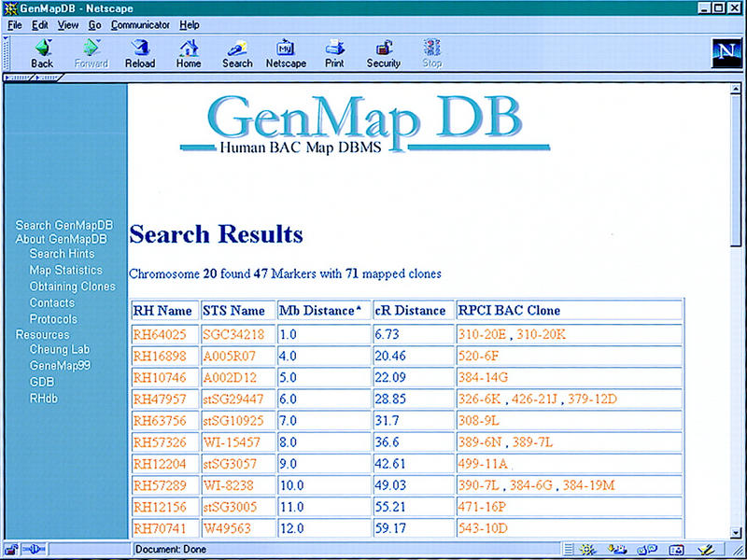Open the File menu

(x=14, y=25)
